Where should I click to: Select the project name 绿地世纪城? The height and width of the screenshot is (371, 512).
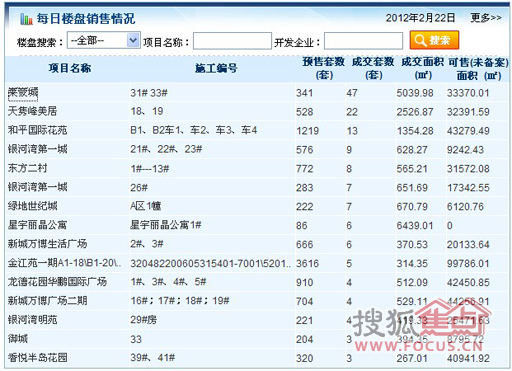(x=33, y=206)
